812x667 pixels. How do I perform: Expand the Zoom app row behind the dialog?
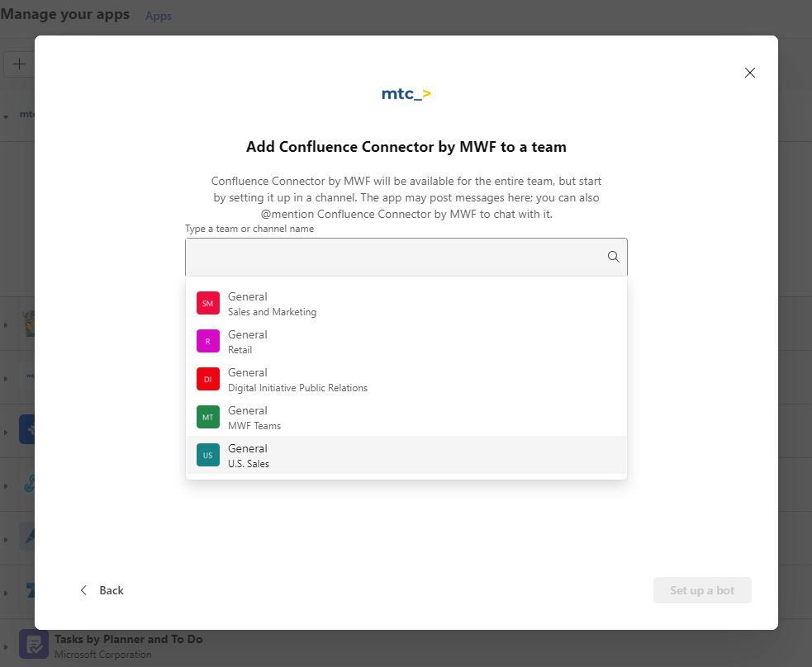7,592
